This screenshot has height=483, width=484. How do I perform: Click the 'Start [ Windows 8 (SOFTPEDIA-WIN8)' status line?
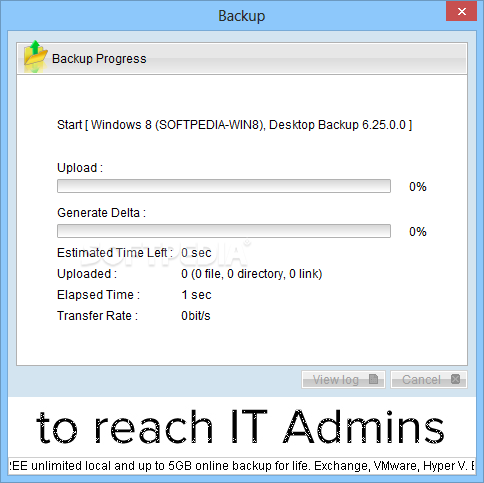tap(234, 125)
